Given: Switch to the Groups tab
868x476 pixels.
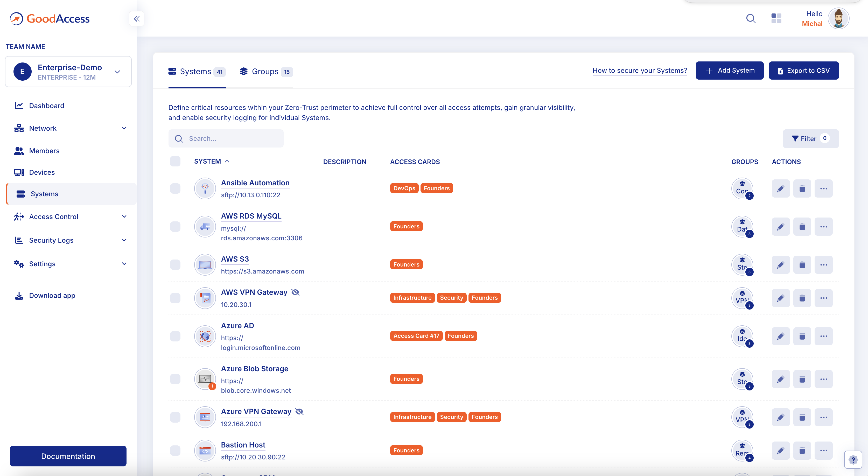Looking at the screenshot, I should (x=265, y=72).
